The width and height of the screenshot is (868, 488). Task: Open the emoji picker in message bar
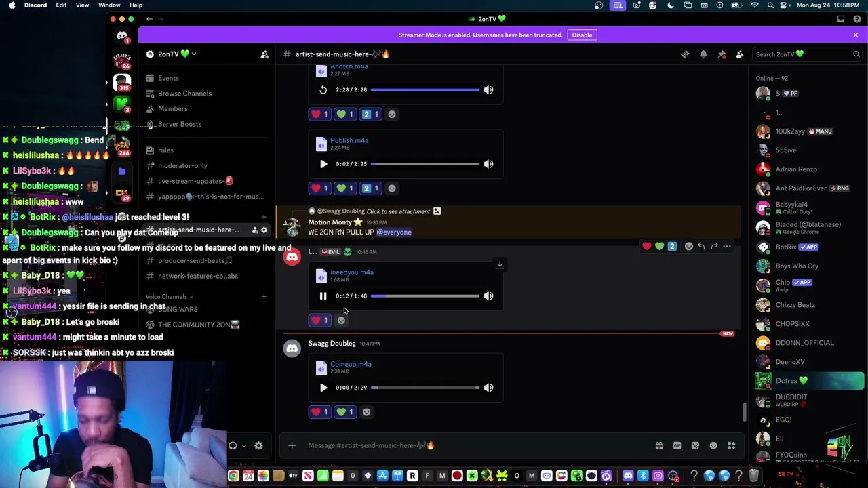click(713, 446)
